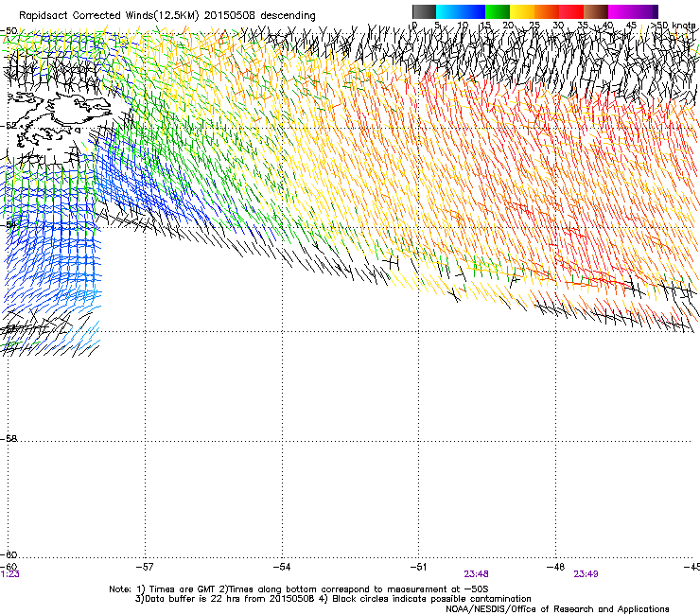The image size is (700, 615).
Task: Click the '-48' longitude axis label
Action: pyautogui.click(x=555, y=567)
